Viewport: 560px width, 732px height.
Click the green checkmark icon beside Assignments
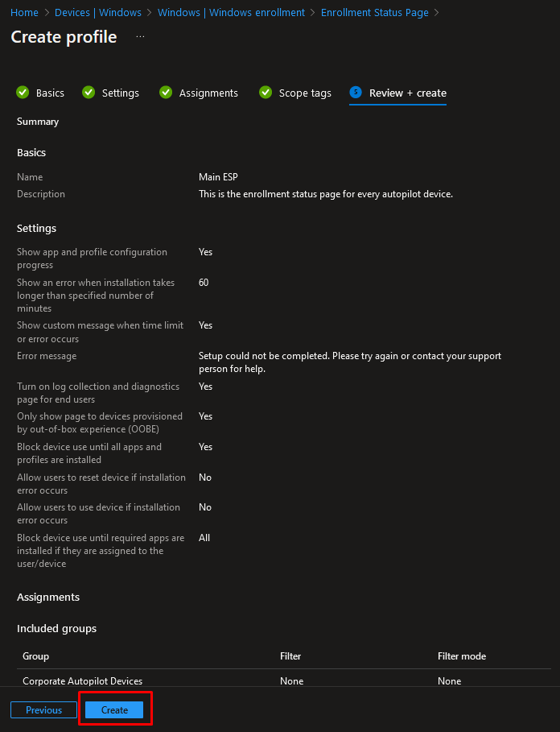click(x=166, y=93)
